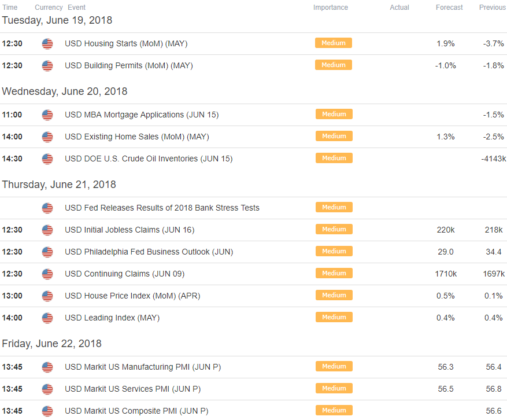Click the flag beside Markit US Composite PMI
The image size is (507, 420).
pyautogui.click(x=47, y=411)
